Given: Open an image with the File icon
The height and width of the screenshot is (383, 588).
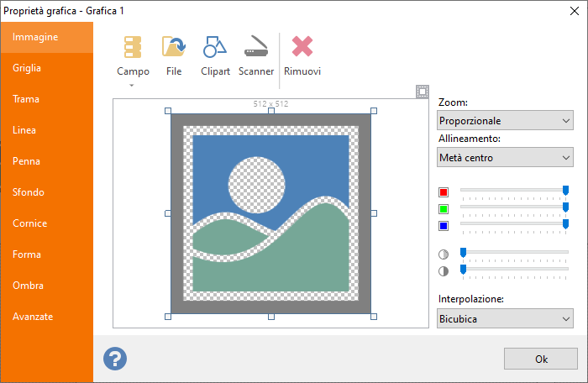Looking at the screenshot, I should click(x=174, y=48).
